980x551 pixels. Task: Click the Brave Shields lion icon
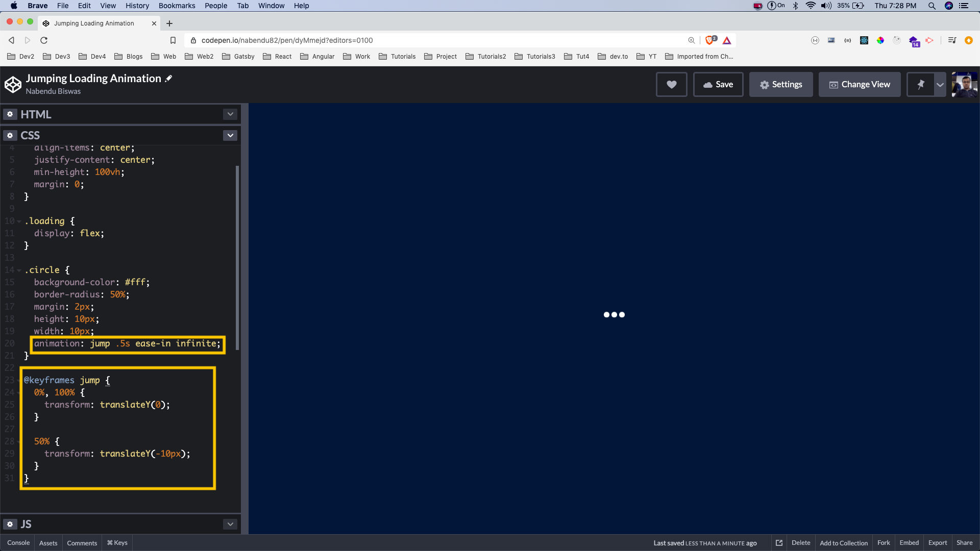710,40
